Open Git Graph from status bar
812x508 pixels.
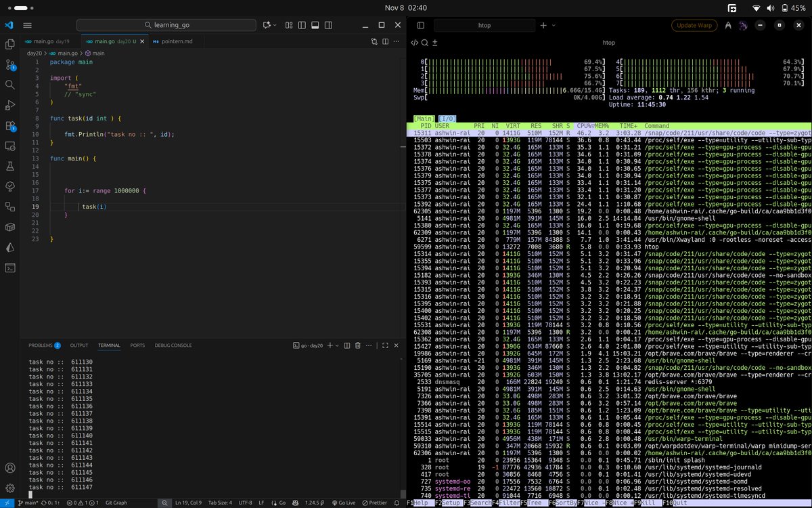click(116, 503)
